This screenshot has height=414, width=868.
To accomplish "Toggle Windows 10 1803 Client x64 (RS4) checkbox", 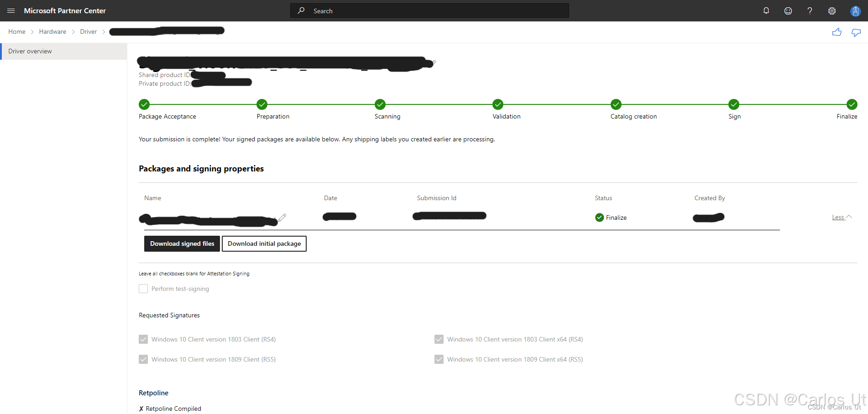I will [439, 339].
